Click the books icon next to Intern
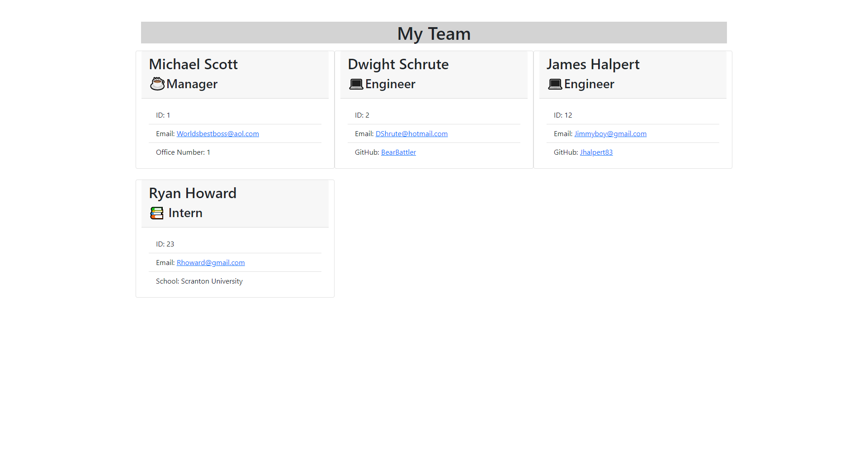The image size is (868, 455). pyautogui.click(x=156, y=213)
